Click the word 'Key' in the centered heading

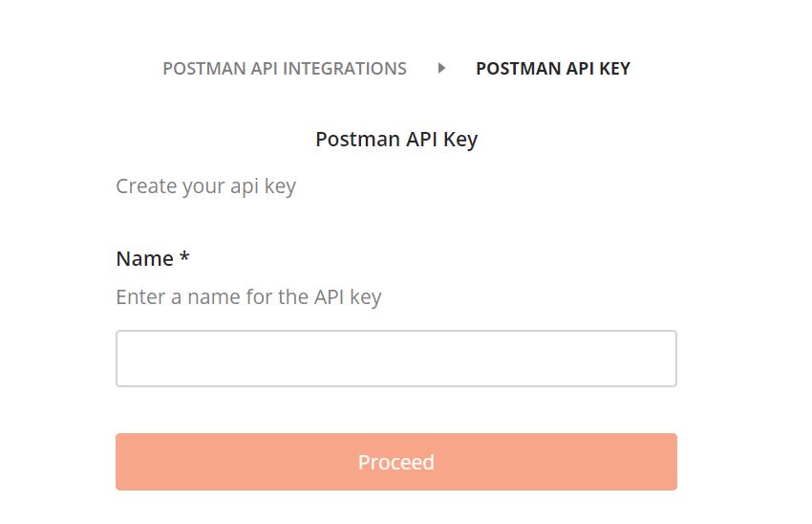click(459, 140)
